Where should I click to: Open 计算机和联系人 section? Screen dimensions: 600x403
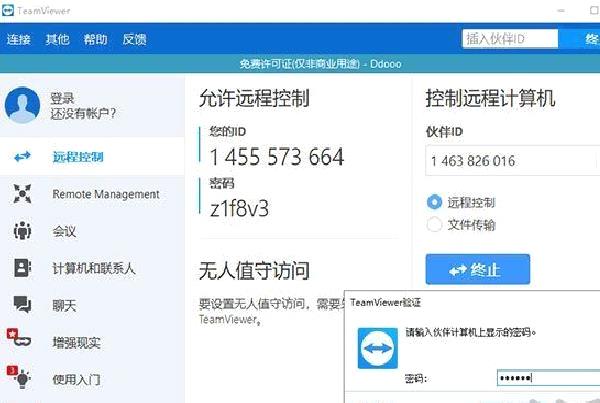[92, 268]
